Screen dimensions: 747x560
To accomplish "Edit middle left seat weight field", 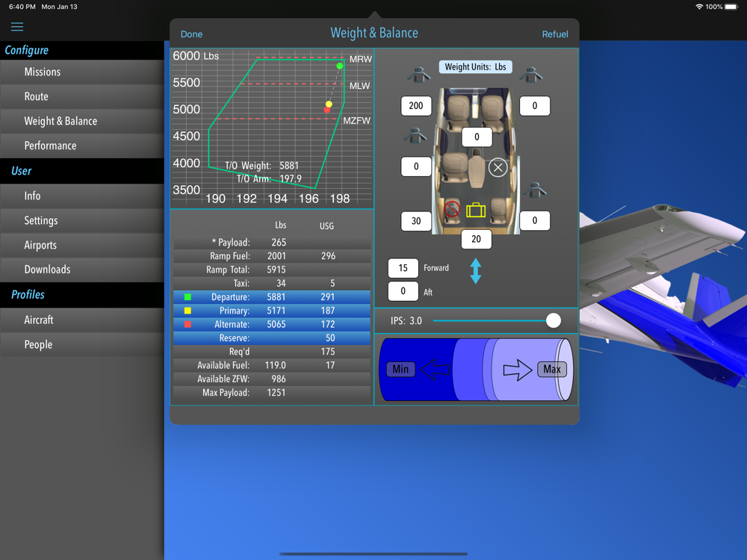I will (x=416, y=167).
